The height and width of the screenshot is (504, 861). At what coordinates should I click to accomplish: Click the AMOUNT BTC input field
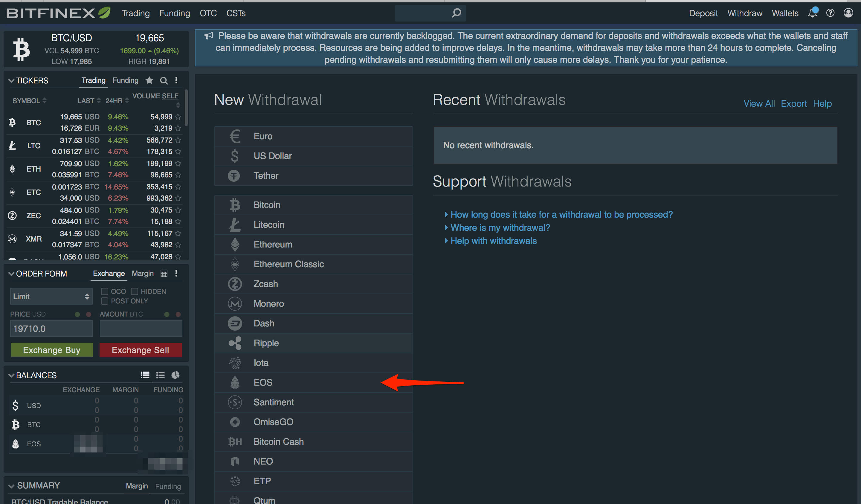pos(141,328)
